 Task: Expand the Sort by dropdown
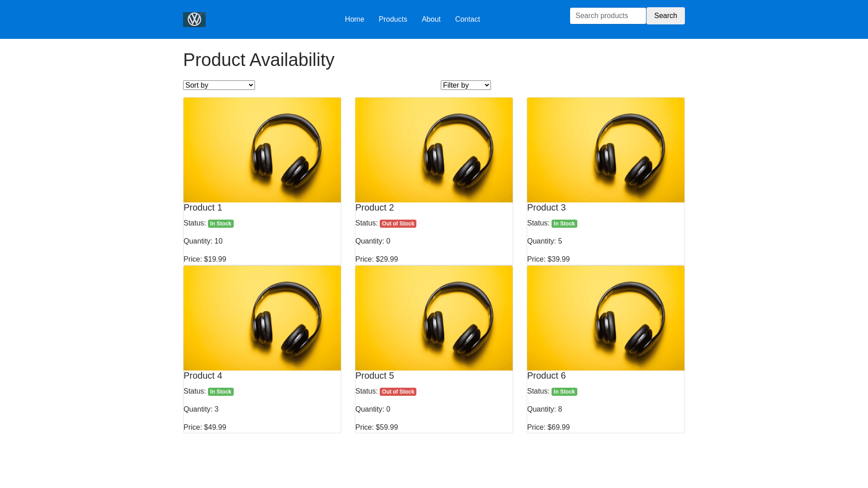click(x=219, y=85)
